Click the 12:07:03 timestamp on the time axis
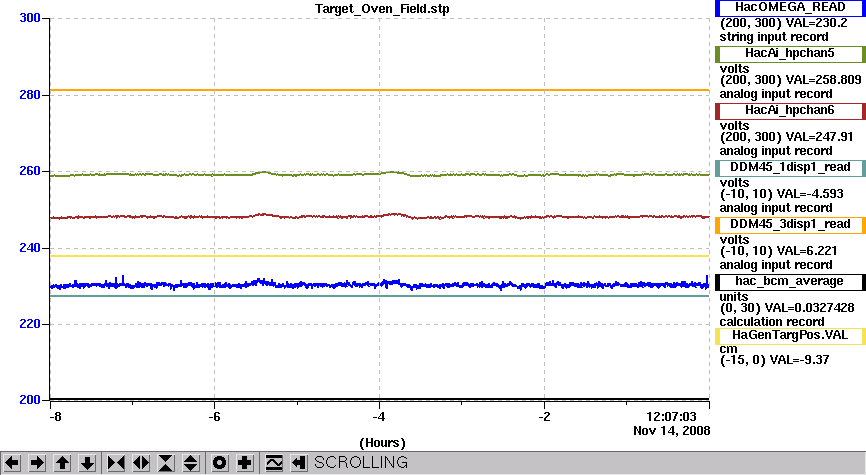The width and height of the screenshot is (866, 475). [671, 417]
